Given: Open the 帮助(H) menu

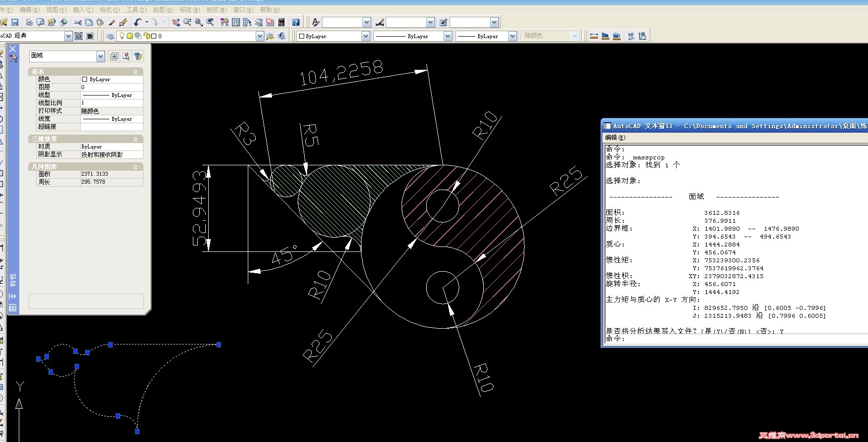Looking at the screenshot, I should (270, 9).
